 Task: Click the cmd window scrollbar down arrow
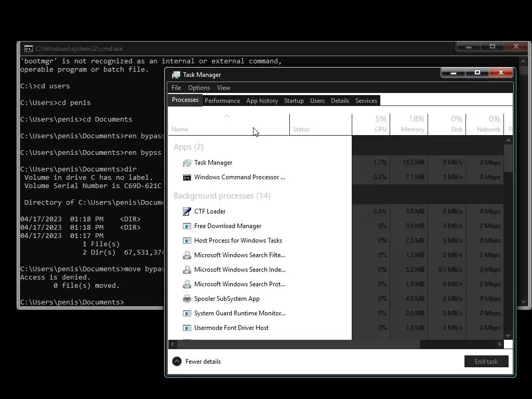[x=523, y=302]
